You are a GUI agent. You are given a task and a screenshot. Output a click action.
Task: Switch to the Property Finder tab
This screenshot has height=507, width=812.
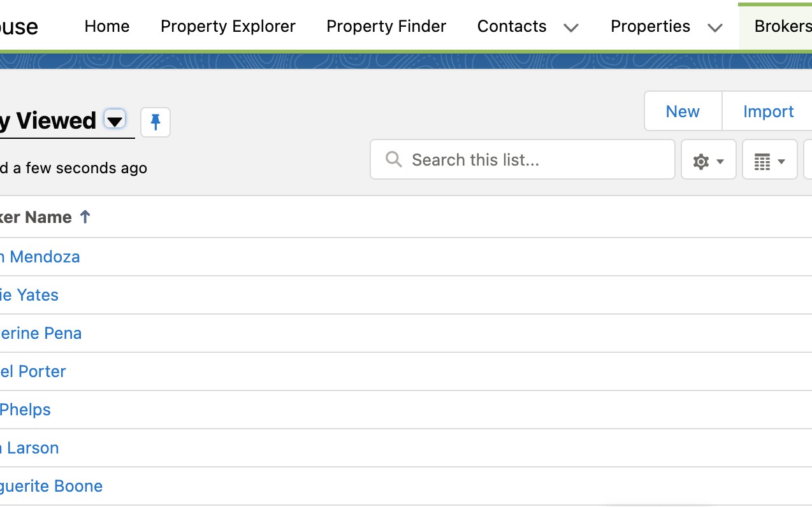[x=386, y=26]
